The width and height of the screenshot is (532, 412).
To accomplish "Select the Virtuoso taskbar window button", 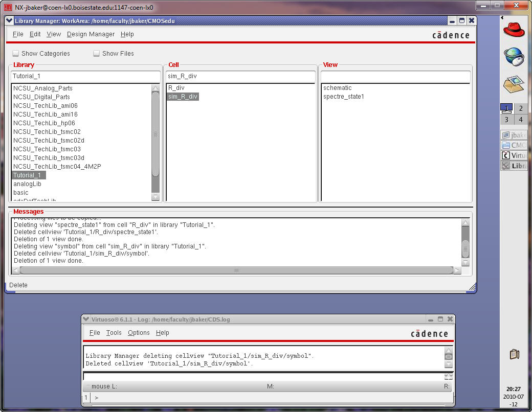I will 514,155.
